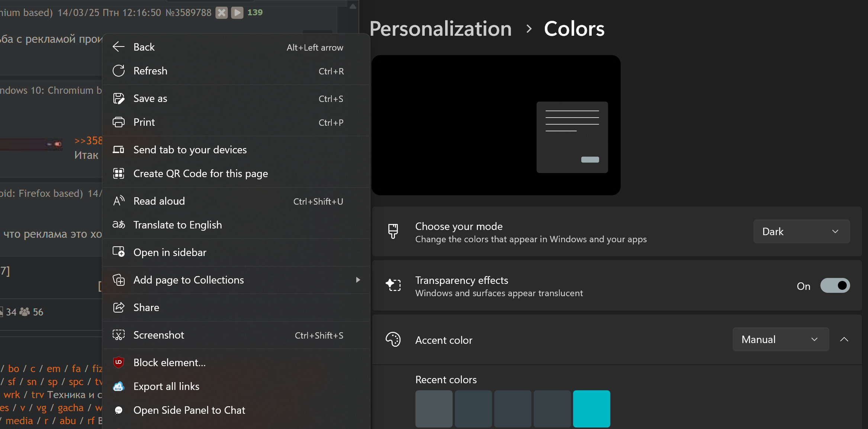The image size is (868, 429).
Task: Click the uBlock Origin shield icon
Action: (x=119, y=362)
